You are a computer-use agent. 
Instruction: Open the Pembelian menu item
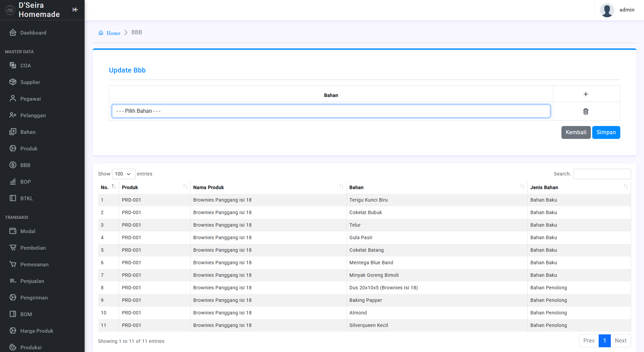(x=33, y=248)
